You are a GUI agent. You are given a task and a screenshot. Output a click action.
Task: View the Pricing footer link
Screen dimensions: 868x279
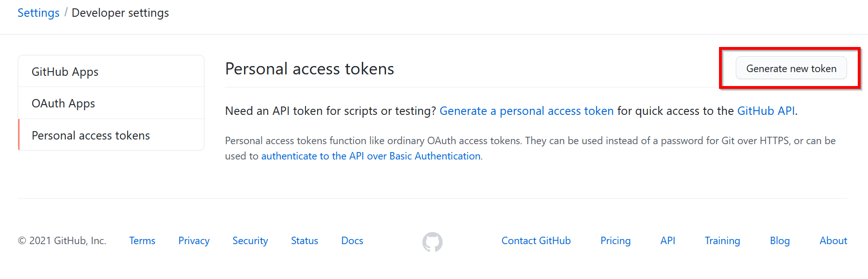[615, 241]
